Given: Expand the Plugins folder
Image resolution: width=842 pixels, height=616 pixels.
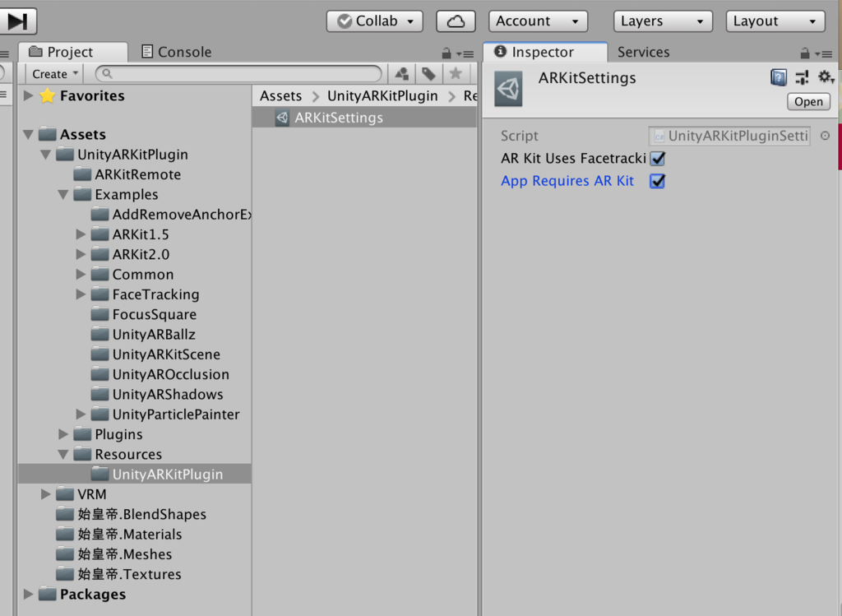Looking at the screenshot, I should (x=62, y=434).
